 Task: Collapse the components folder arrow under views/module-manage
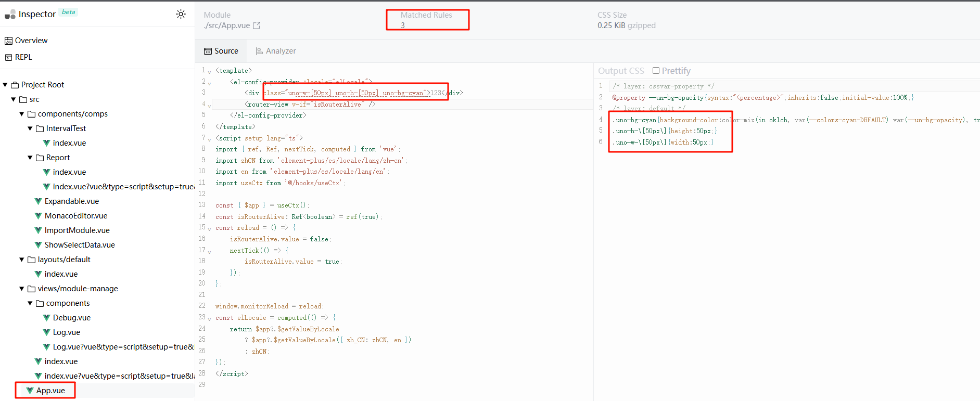point(30,303)
